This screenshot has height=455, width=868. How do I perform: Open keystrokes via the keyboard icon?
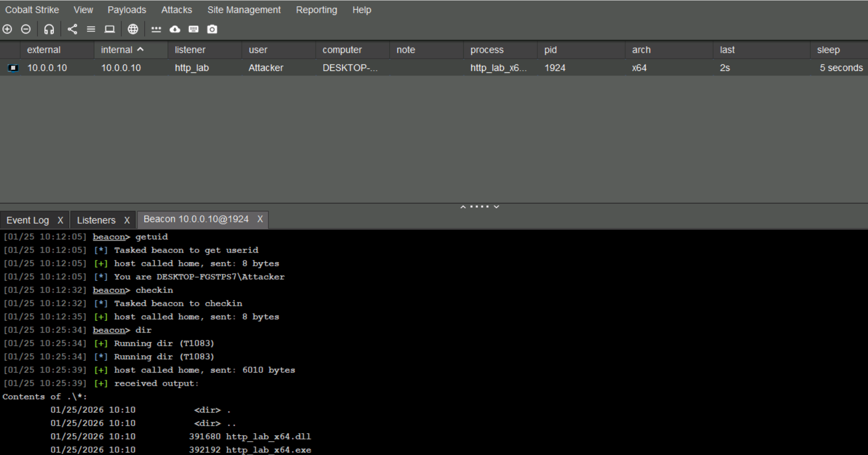coord(194,29)
